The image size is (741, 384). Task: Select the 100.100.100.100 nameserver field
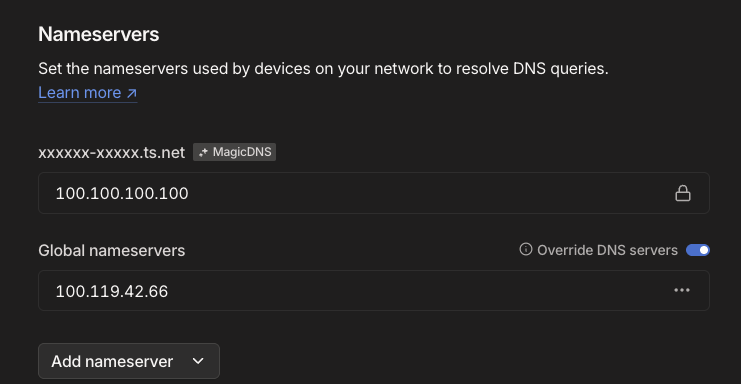374,193
